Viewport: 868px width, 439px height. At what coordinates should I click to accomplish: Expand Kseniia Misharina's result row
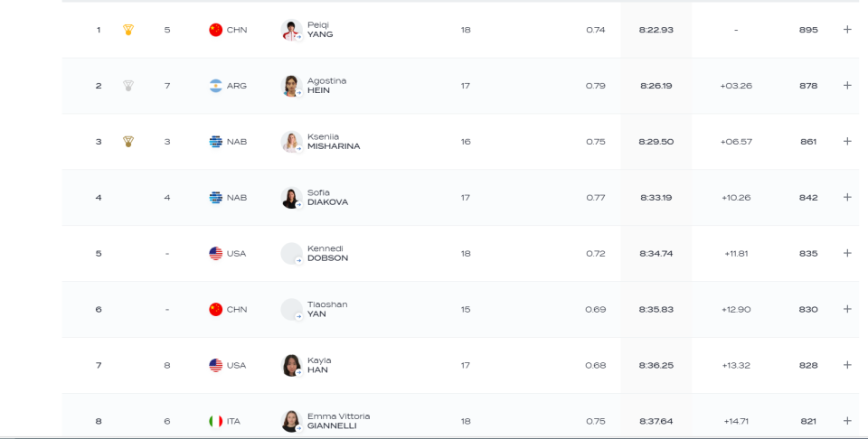847,142
